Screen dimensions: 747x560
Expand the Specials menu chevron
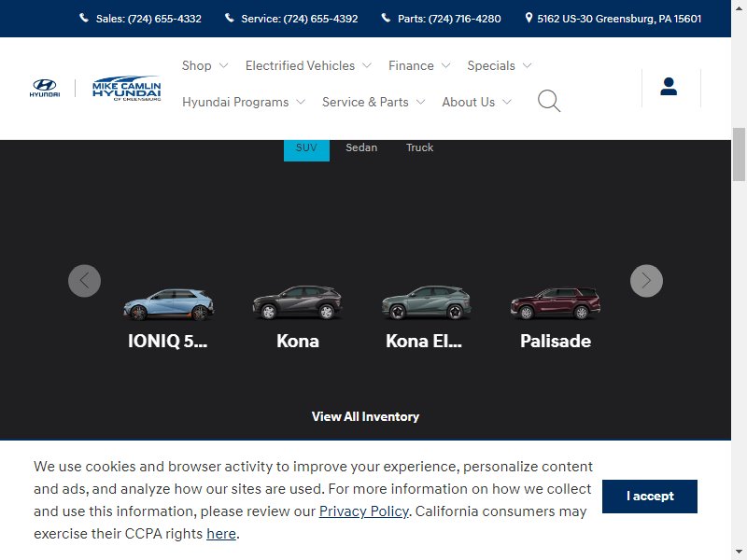[x=527, y=65]
